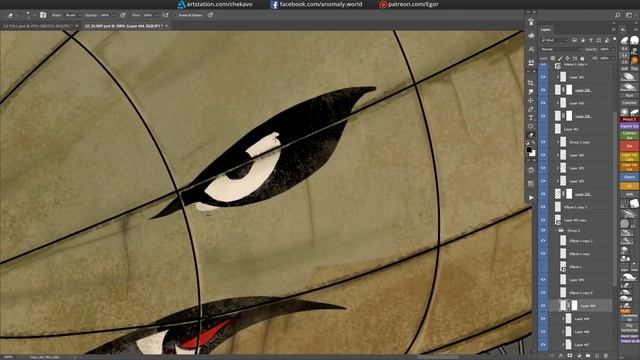
Task: Add layer style fx icon
Action: tap(561, 356)
